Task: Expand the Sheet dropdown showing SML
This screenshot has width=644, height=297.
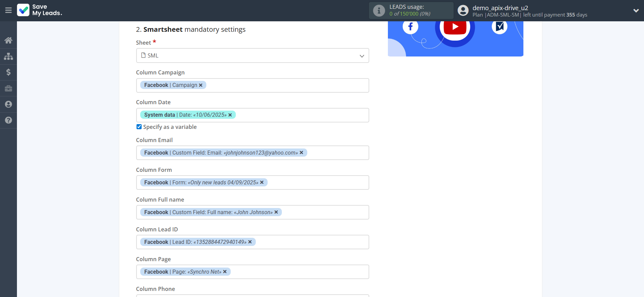Action: (252, 55)
